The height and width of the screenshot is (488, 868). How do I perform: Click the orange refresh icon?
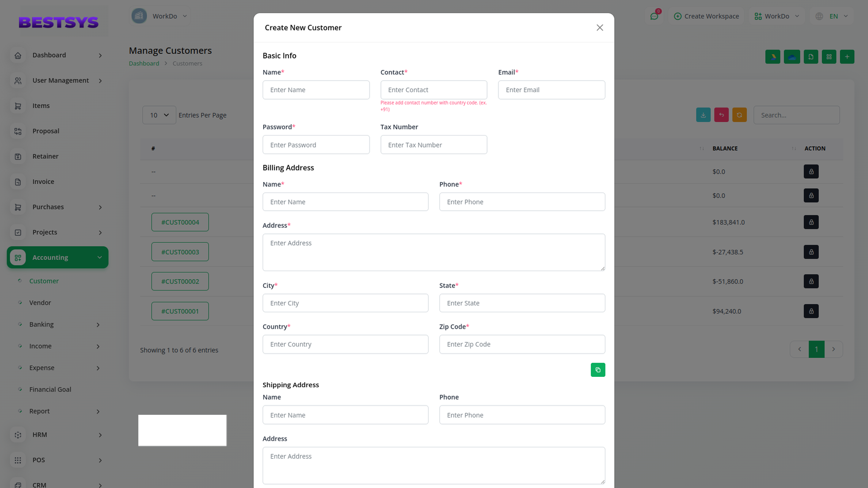[x=739, y=115]
